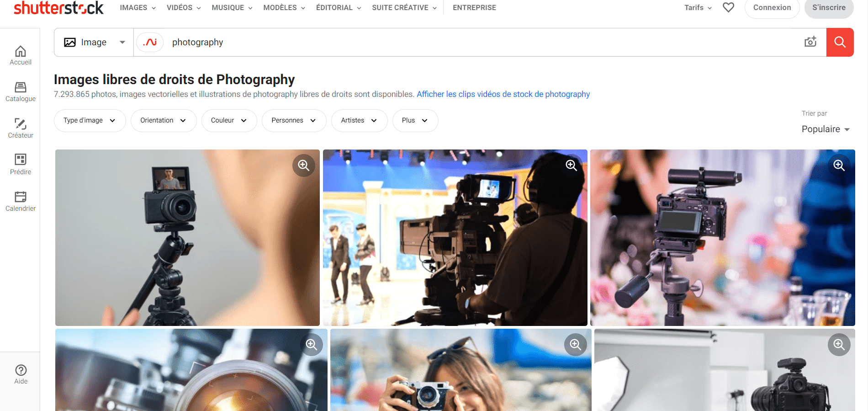This screenshot has width=868, height=411.
Task: Zoom the studio DSLR photo
Action: [x=839, y=345]
